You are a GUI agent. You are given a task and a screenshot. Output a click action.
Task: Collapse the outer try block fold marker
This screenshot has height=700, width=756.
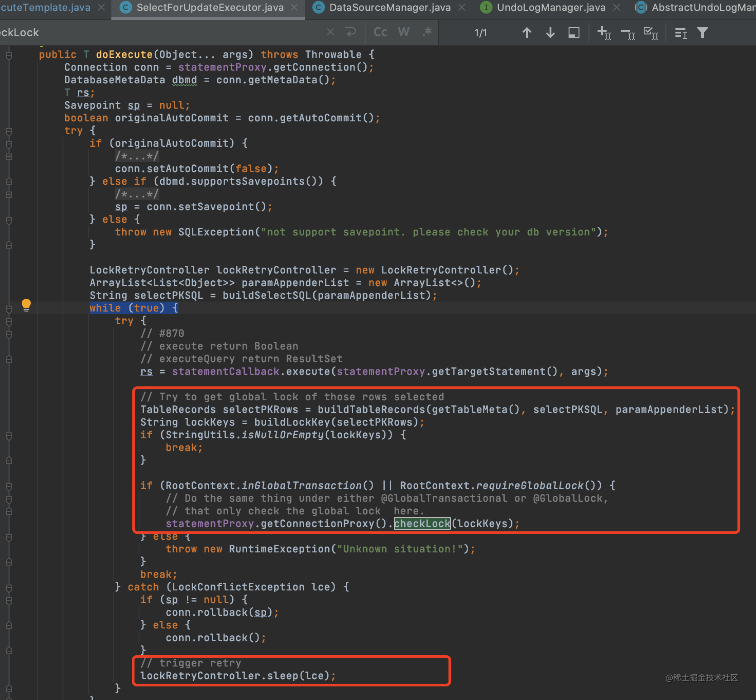click(x=9, y=131)
